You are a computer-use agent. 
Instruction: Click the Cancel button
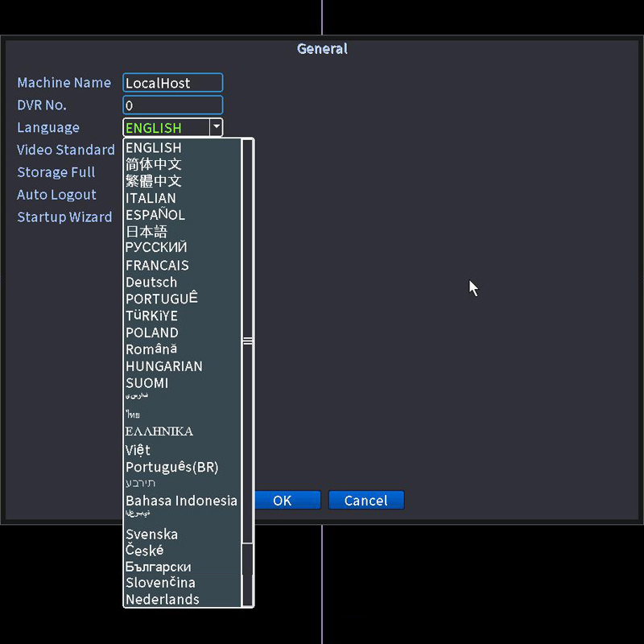point(366,500)
